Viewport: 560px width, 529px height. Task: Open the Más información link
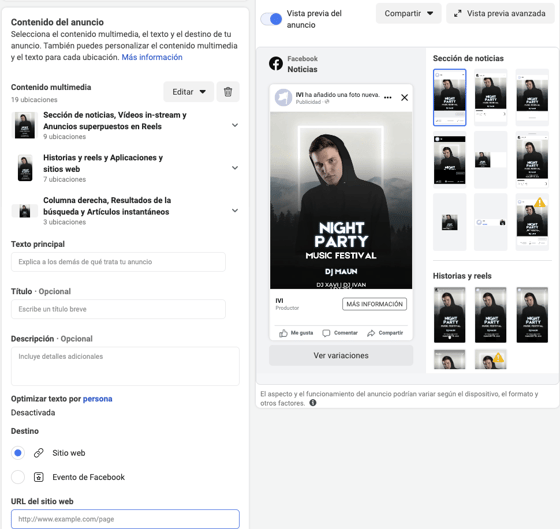pos(152,57)
